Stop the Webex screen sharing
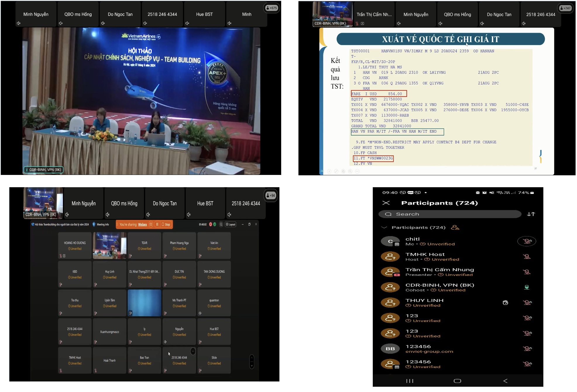 pos(166,225)
